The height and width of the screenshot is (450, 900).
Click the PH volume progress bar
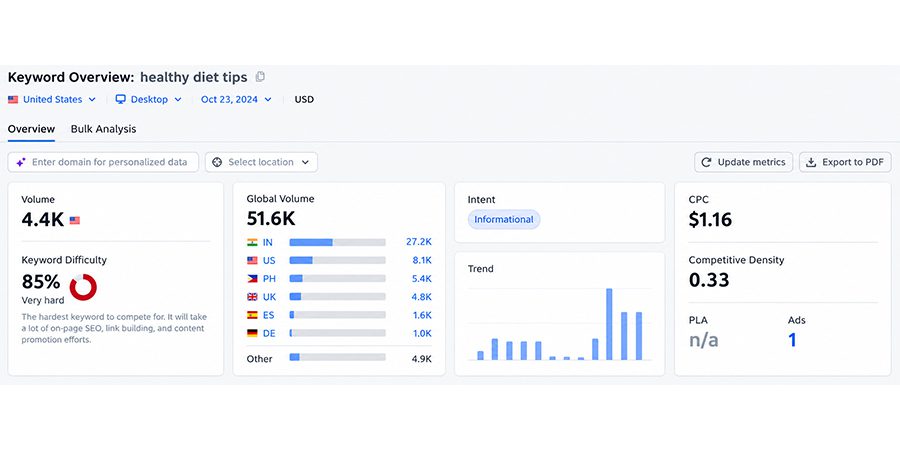[x=338, y=279]
